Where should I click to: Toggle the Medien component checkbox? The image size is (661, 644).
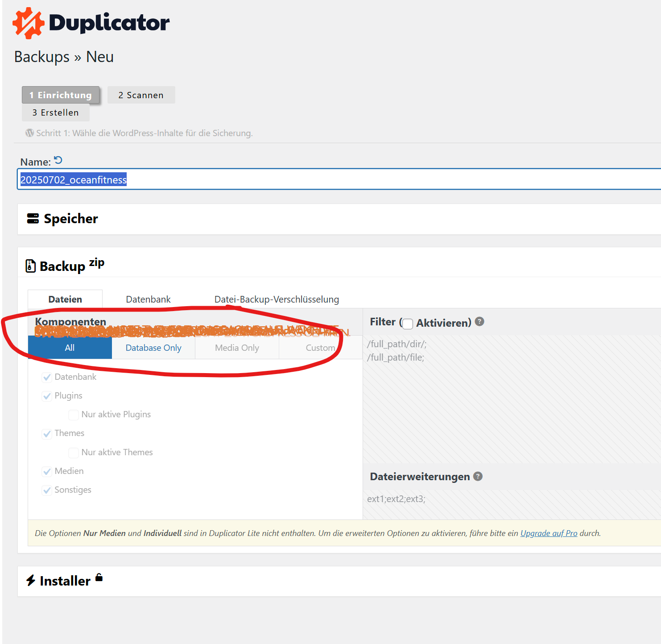pyautogui.click(x=47, y=471)
